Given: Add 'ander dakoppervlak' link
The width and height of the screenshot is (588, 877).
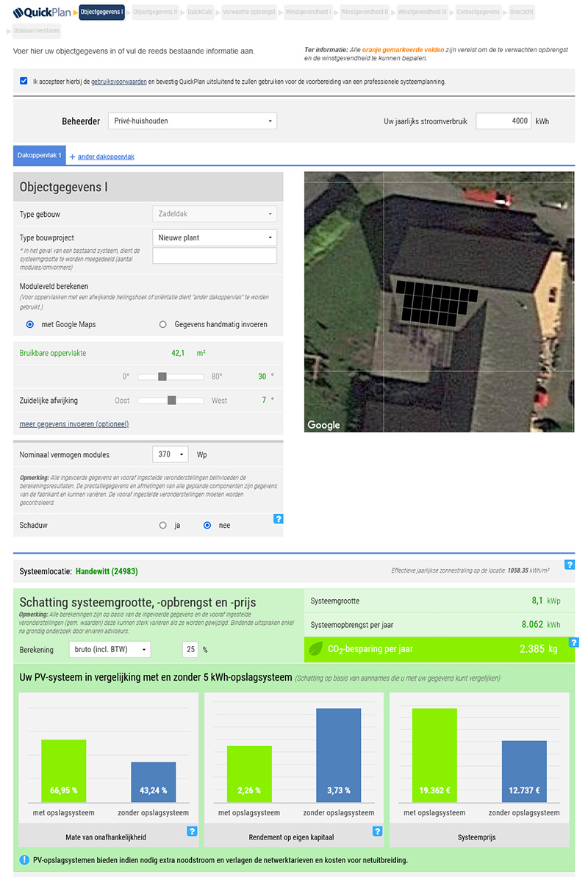Looking at the screenshot, I should click(x=106, y=157).
